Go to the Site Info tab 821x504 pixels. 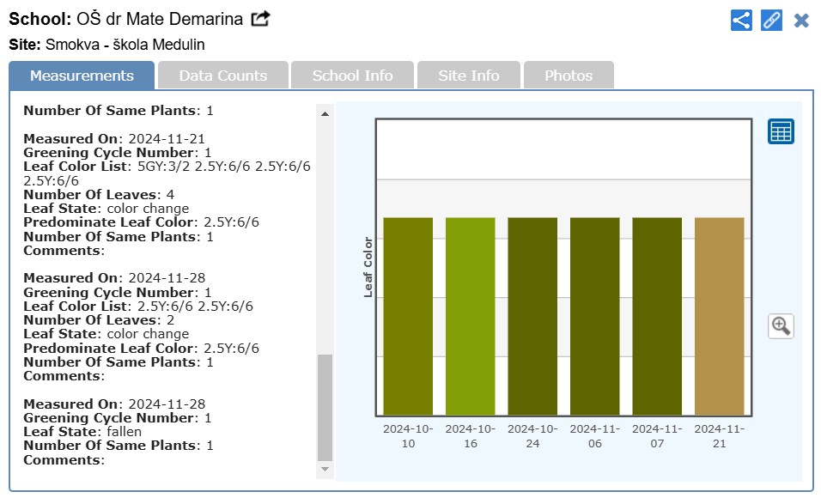click(x=468, y=76)
